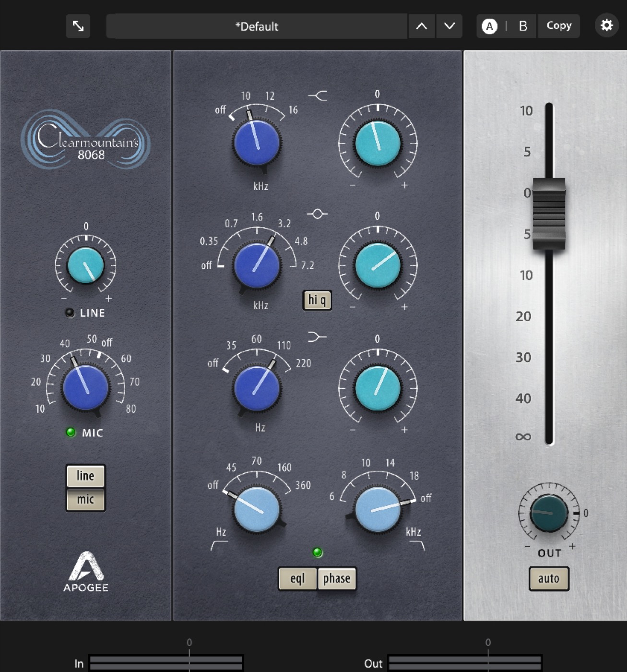This screenshot has height=672, width=627.
Task: Click the In level meter
Action: (x=166, y=663)
